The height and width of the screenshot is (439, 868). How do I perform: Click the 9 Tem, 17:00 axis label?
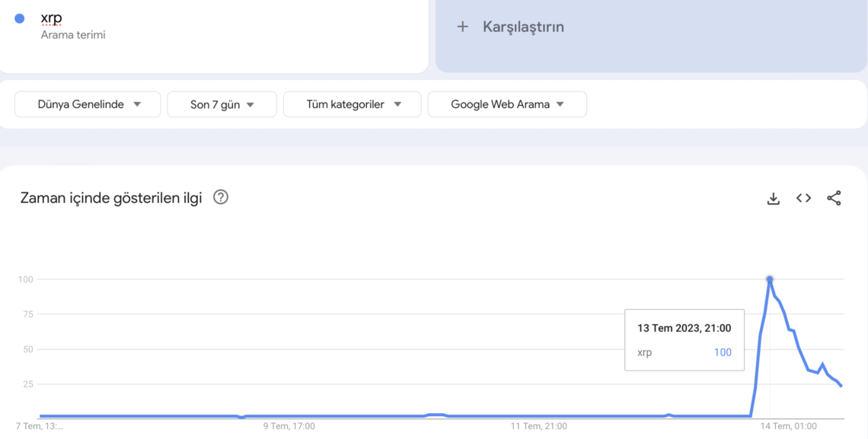point(289,426)
